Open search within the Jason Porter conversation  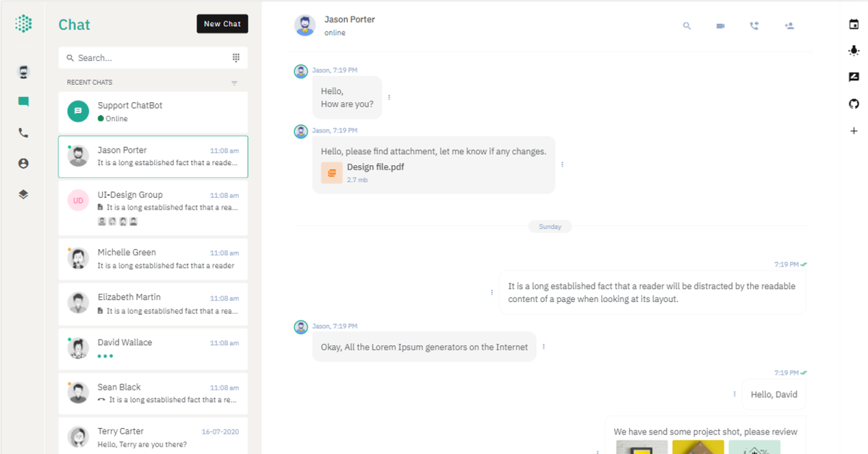[686, 25]
